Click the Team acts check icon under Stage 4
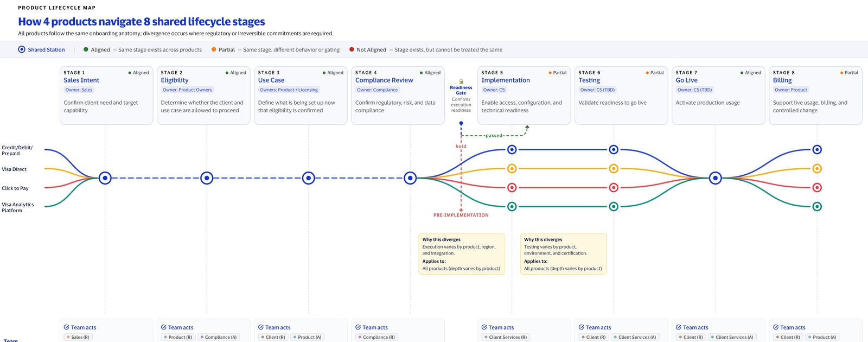This screenshot has width=868, height=342. click(x=358, y=327)
